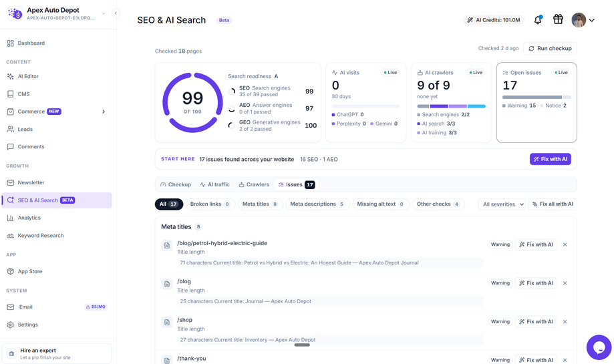The image size is (614, 364).
Task: Click Hire an expert card
Action: (57, 353)
